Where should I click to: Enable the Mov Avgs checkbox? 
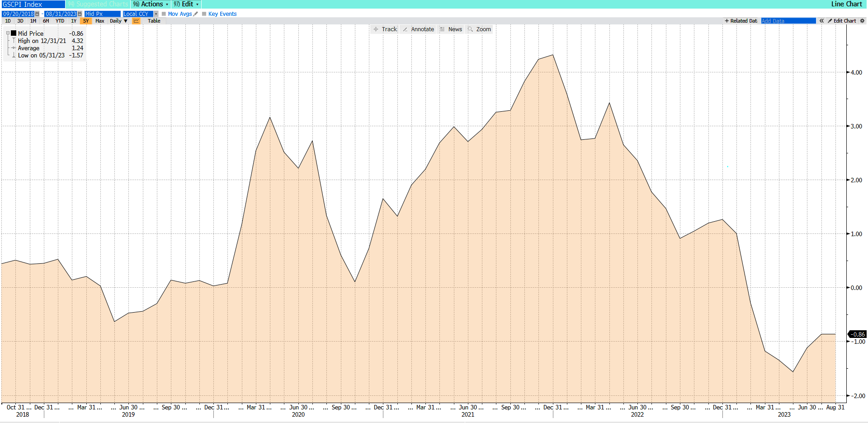click(x=164, y=14)
